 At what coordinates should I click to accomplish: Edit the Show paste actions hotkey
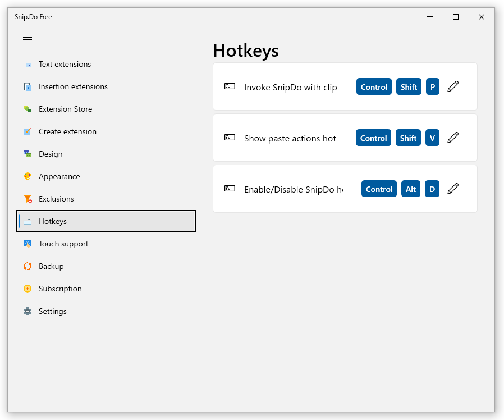pyautogui.click(x=453, y=138)
